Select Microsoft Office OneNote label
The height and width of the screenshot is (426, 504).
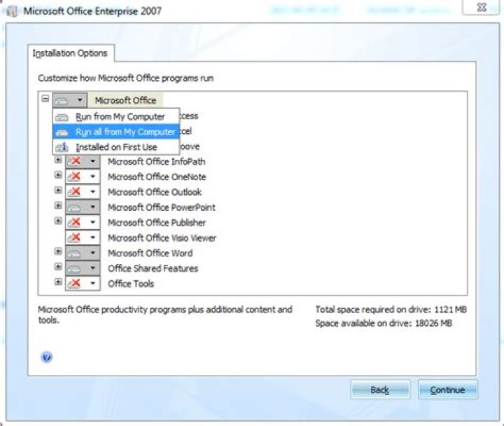pyautogui.click(x=157, y=177)
